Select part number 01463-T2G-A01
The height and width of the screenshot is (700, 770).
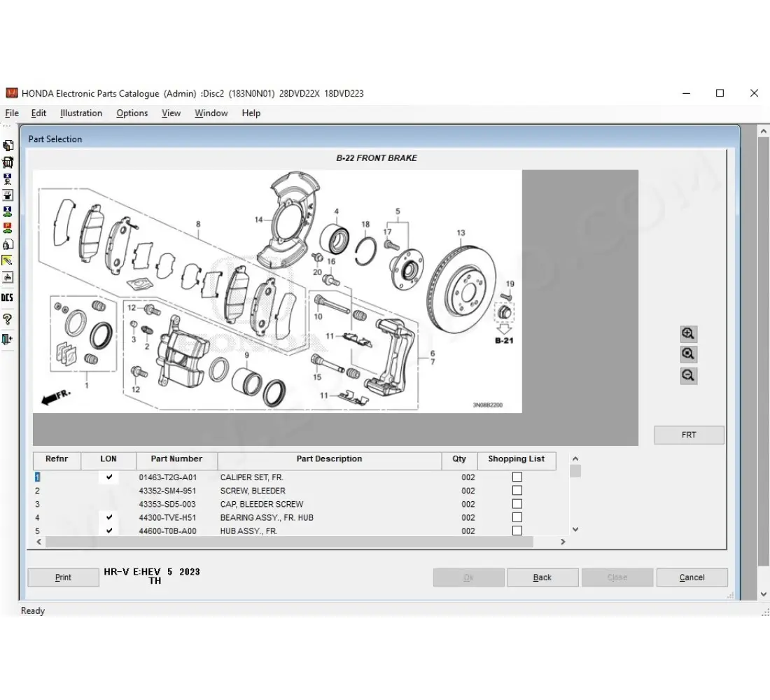pyautogui.click(x=168, y=477)
